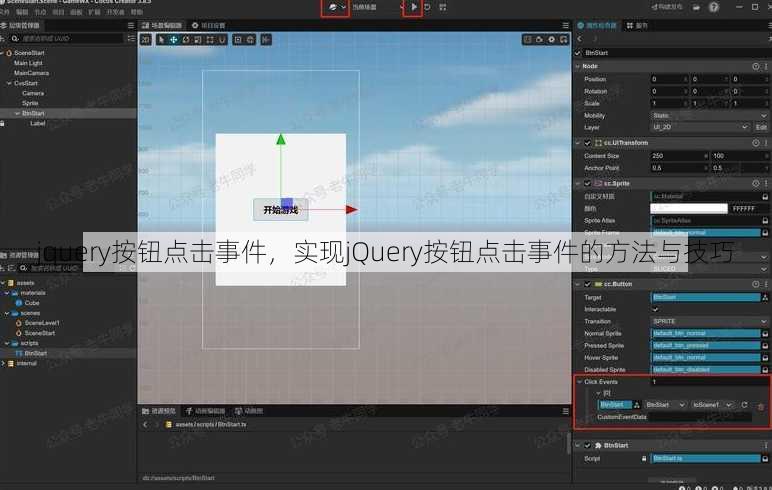Toggle the local/global coordinate button
Screen dimensions: 772x490
[250, 39]
